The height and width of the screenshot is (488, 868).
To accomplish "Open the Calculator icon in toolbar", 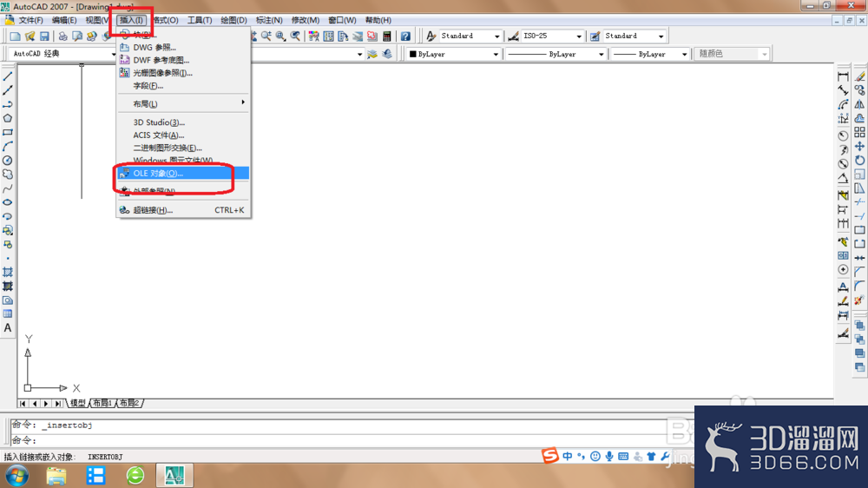I will [x=387, y=36].
